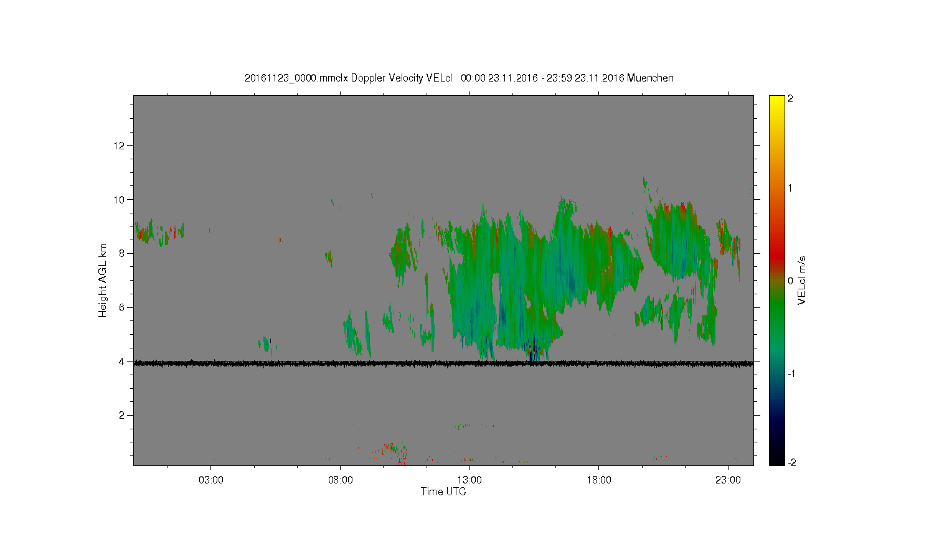
Task: Click the colorbar value -1 label
Action: pos(791,373)
